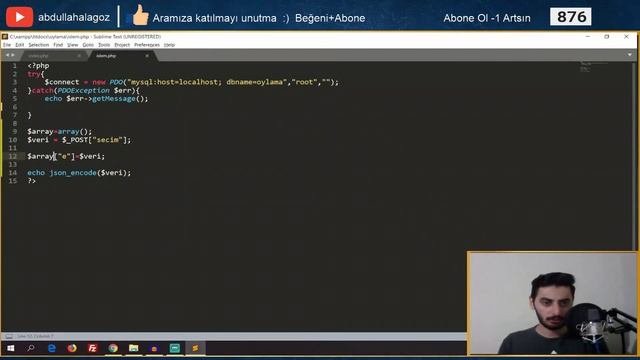Click the $connect variable on line 3

pyautogui.click(x=62, y=82)
